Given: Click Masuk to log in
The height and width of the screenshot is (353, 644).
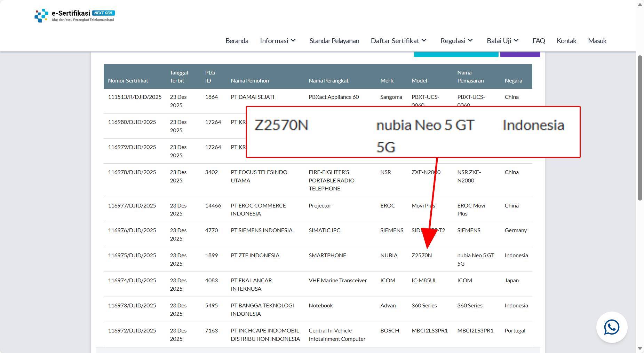Looking at the screenshot, I should pyautogui.click(x=597, y=41).
